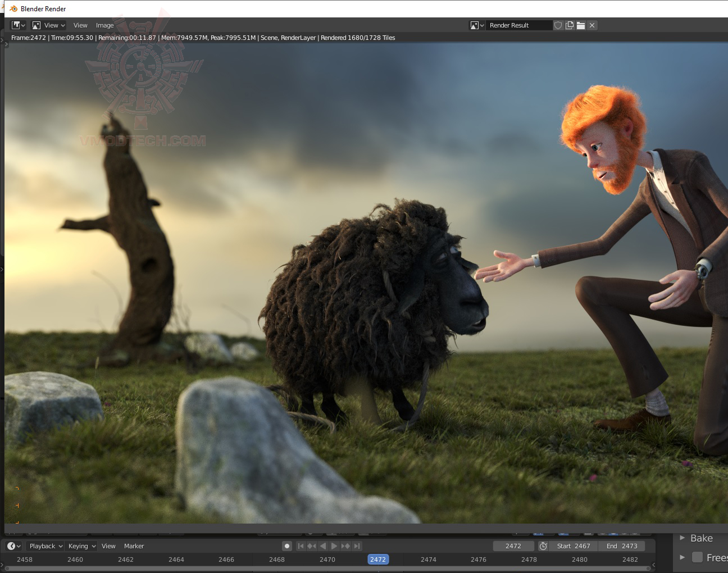Viewport: 728px width, 573px height.
Task: Click the Start 2467 frame field
Action: pos(573,546)
